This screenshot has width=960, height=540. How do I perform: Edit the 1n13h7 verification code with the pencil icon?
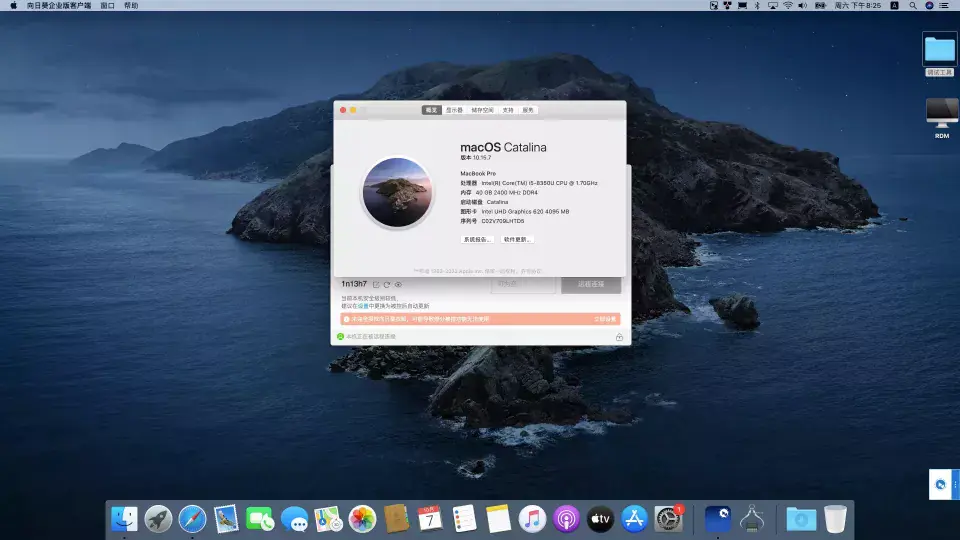[x=376, y=285]
